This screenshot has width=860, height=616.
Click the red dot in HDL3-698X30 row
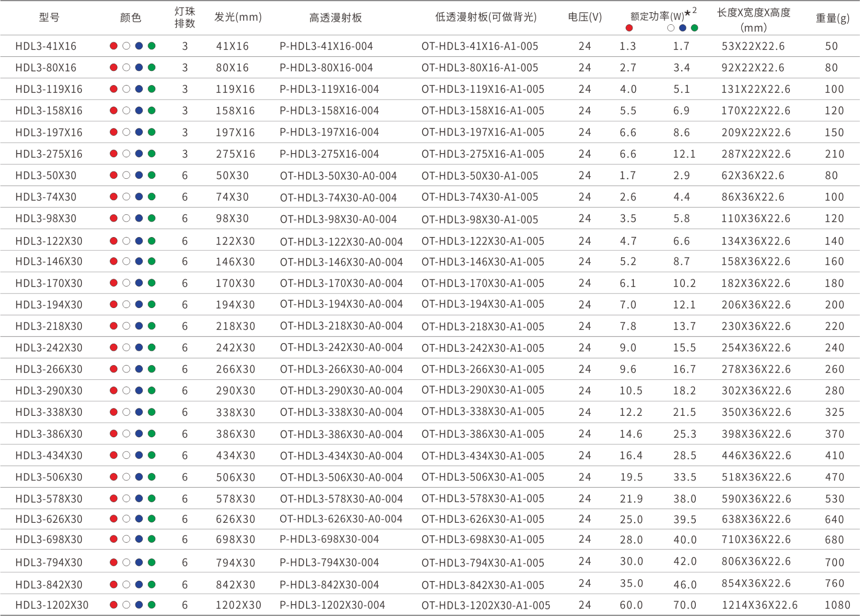pos(113,539)
